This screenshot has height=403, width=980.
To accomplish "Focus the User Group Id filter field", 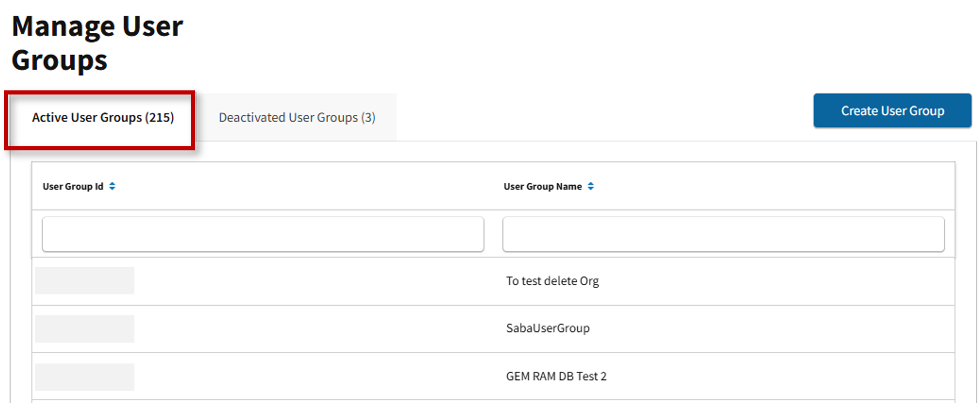I will click(x=263, y=234).
